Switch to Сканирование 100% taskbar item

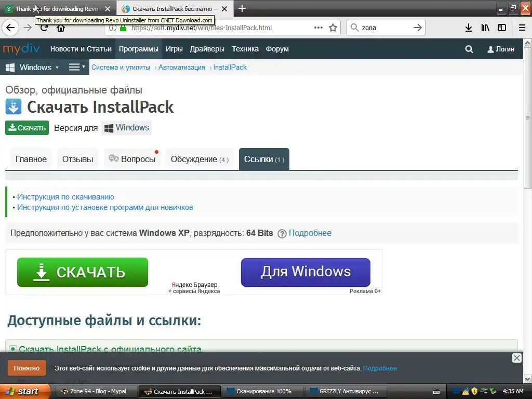(x=262, y=392)
